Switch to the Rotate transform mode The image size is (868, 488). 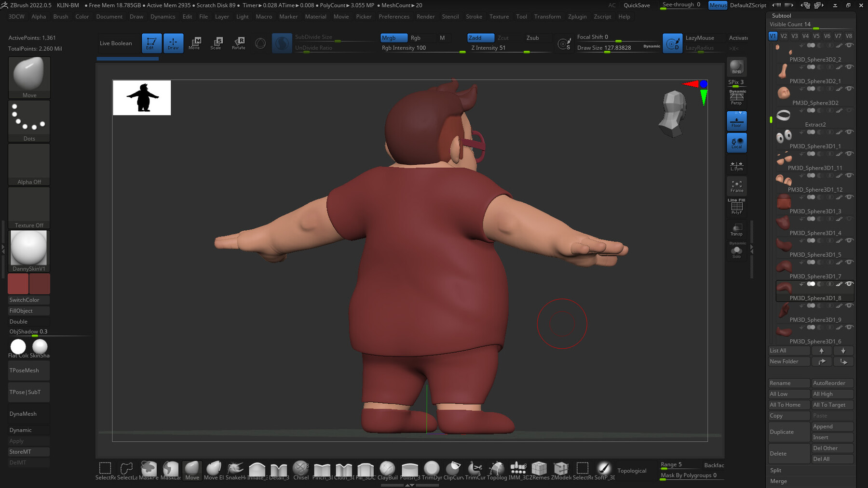point(238,43)
